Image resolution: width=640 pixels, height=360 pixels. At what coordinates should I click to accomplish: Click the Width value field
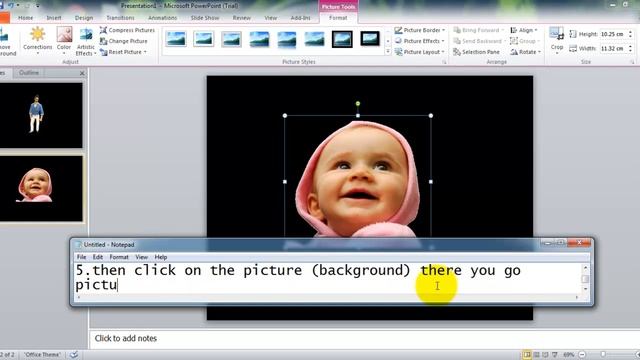click(x=613, y=49)
